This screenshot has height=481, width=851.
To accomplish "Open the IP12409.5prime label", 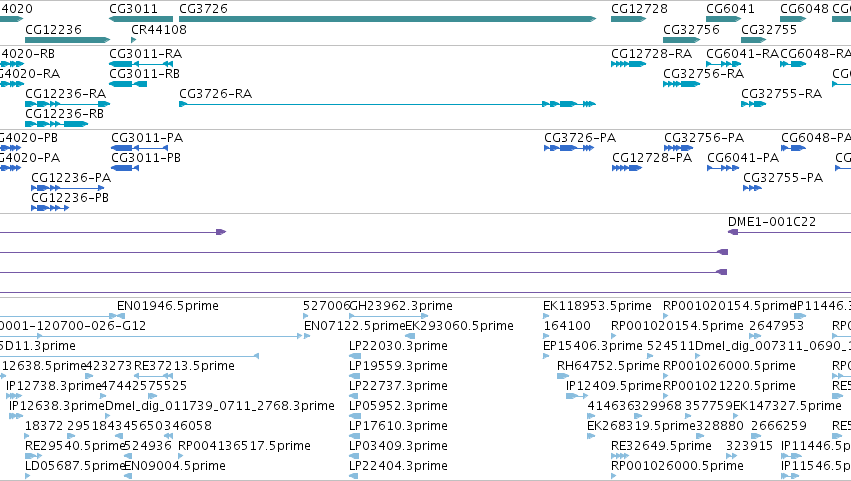I will tap(614, 387).
